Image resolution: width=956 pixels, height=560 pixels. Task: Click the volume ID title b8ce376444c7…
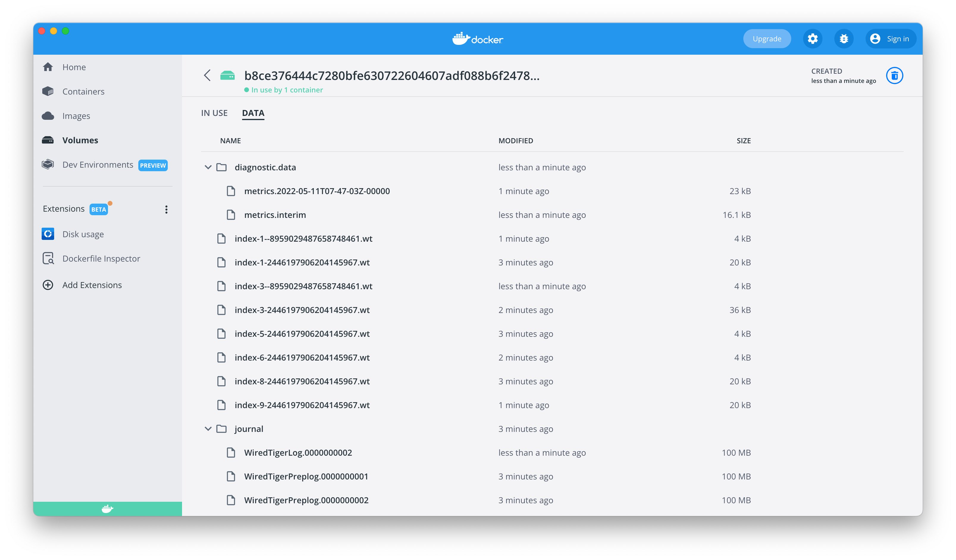[x=392, y=75]
